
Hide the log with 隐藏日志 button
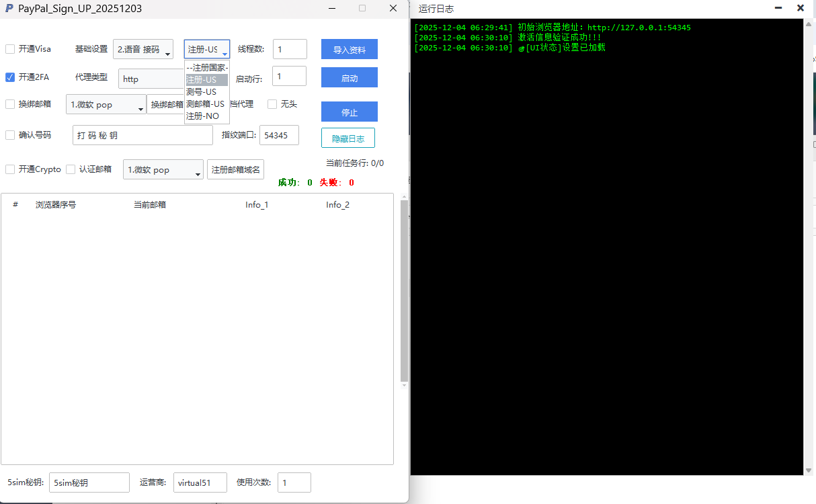click(348, 138)
